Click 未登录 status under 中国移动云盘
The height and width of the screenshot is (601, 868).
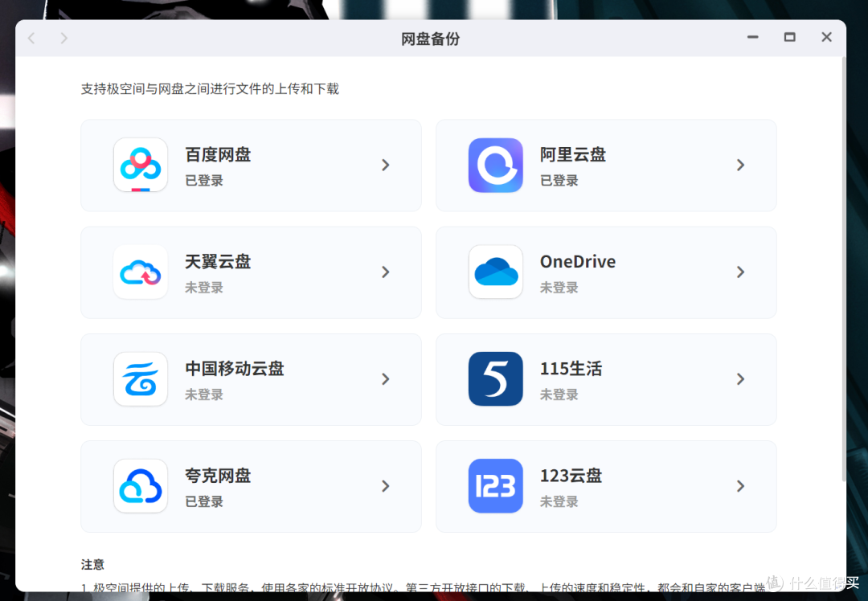(x=204, y=395)
